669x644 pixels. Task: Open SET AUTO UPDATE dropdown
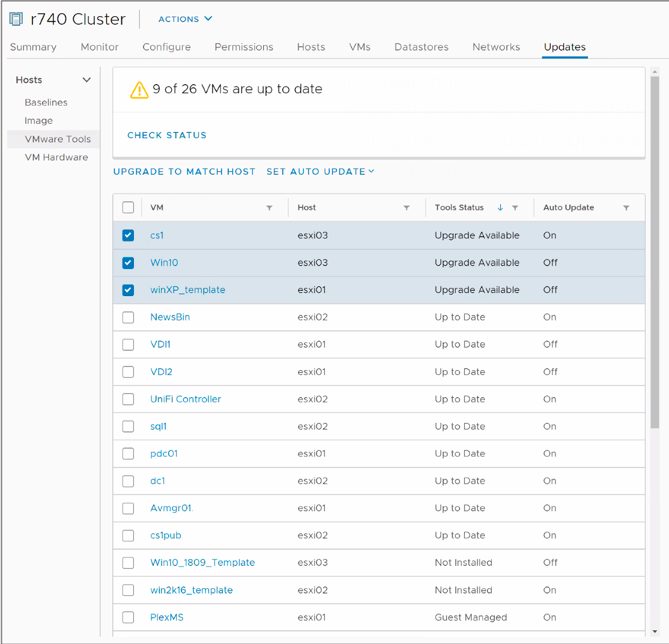tap(320, 172)
